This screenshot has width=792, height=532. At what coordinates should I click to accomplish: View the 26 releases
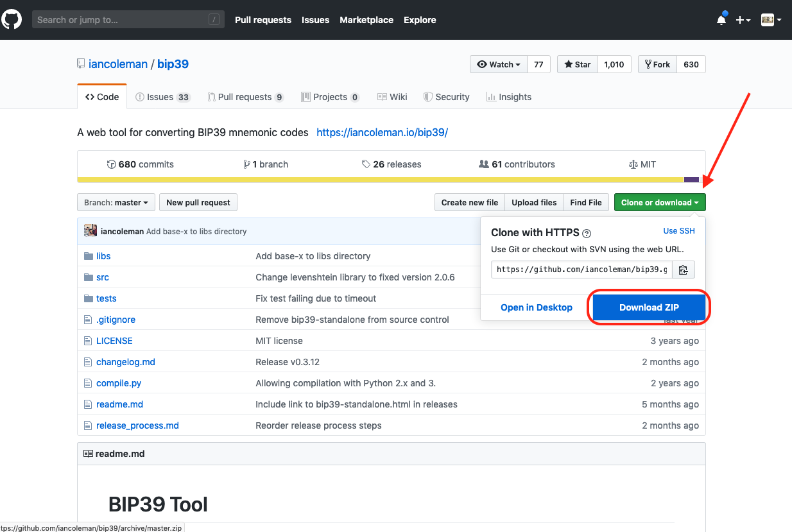click(392, 164)
